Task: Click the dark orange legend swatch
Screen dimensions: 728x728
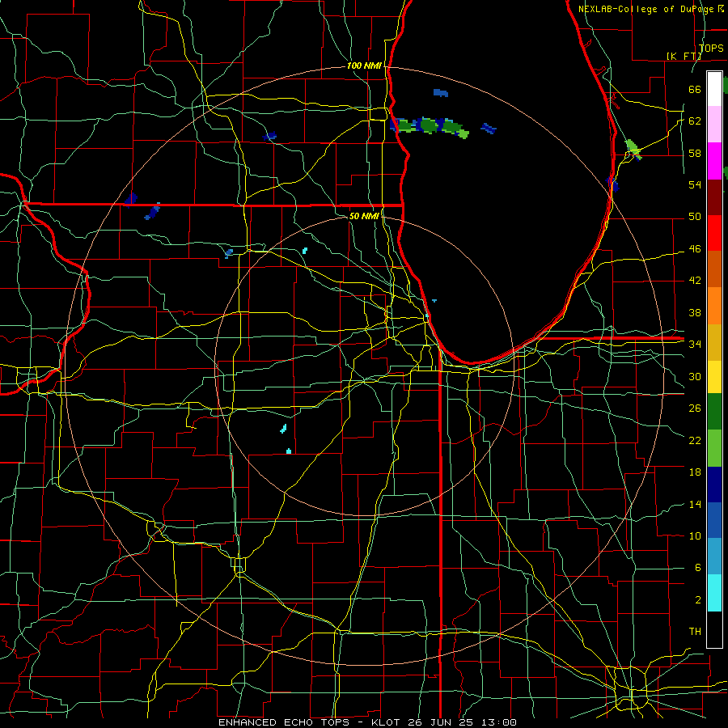Action: tap(714, 269)
